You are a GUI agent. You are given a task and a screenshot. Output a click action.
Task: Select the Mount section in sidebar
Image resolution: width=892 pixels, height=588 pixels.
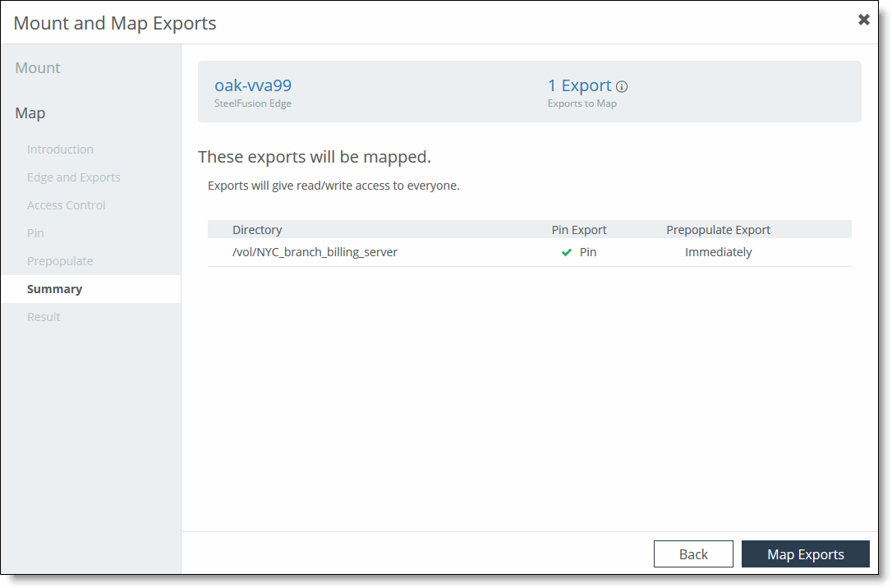coord(38,67)
